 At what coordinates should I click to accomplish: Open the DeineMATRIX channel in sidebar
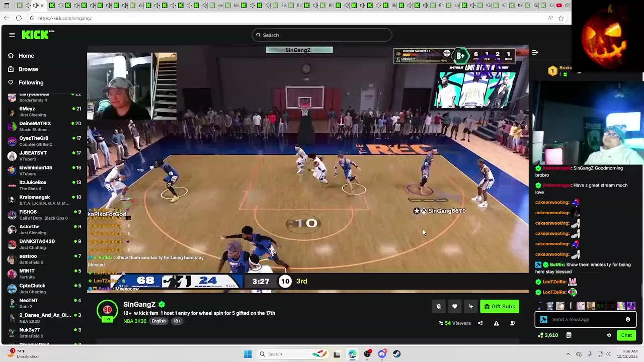pyautogui.click(x=44, y=126)
